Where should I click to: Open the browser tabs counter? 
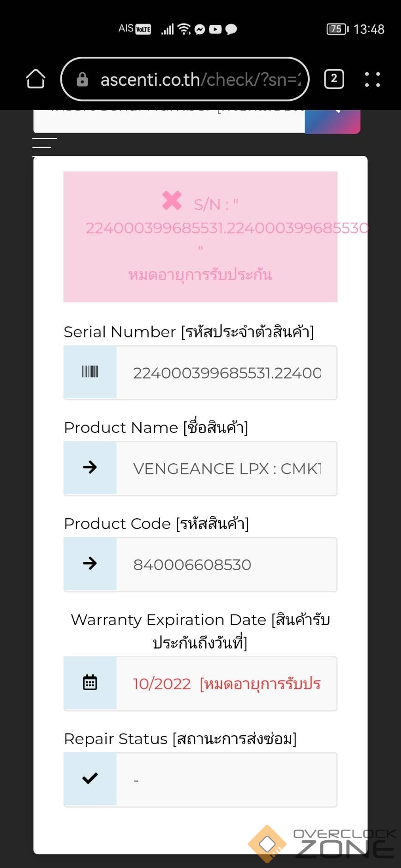click(334, 79)
